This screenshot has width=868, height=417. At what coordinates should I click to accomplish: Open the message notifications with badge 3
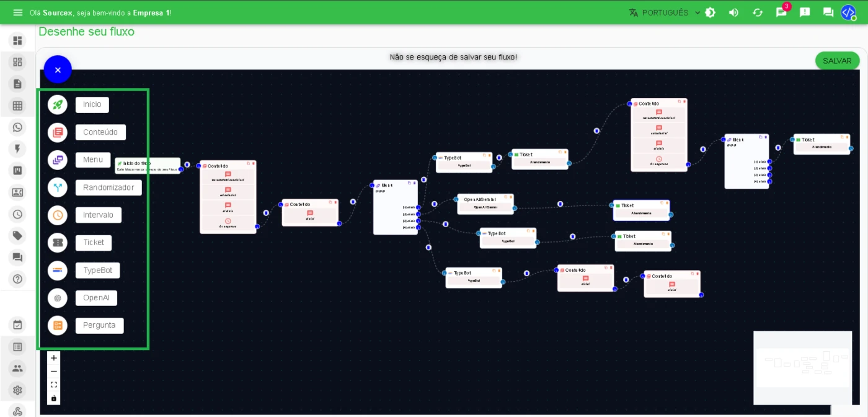coord(781,12)
